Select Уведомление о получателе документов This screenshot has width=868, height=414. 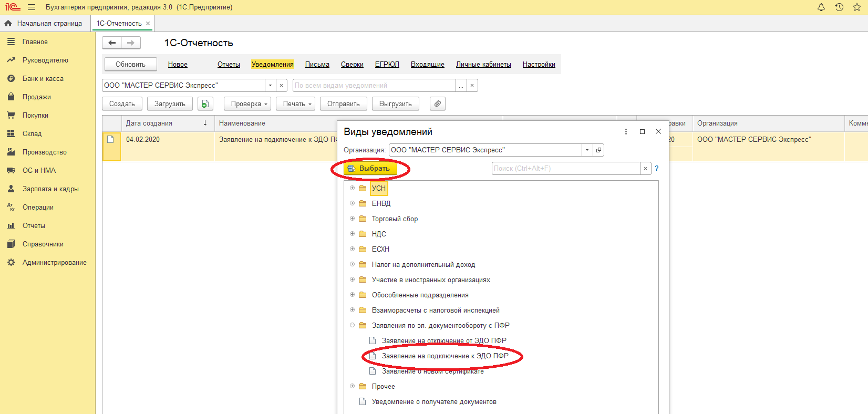pyautogui.click(x=434, y=401)
